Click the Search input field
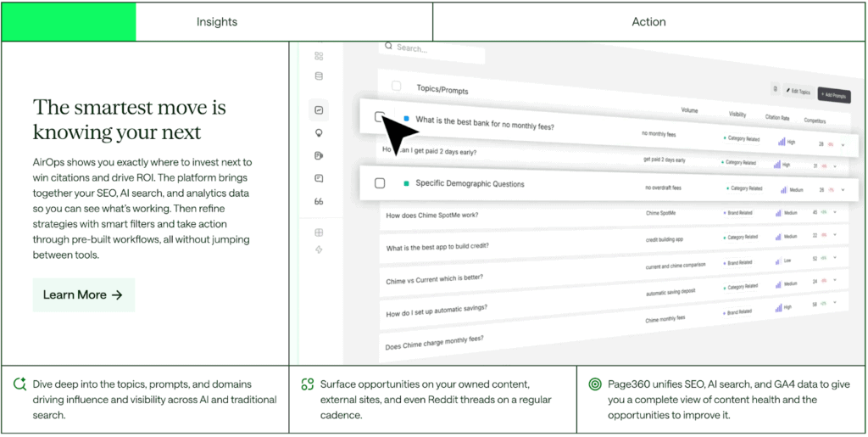Viewport: 868px width, 437px height. (x=432, y=49)
